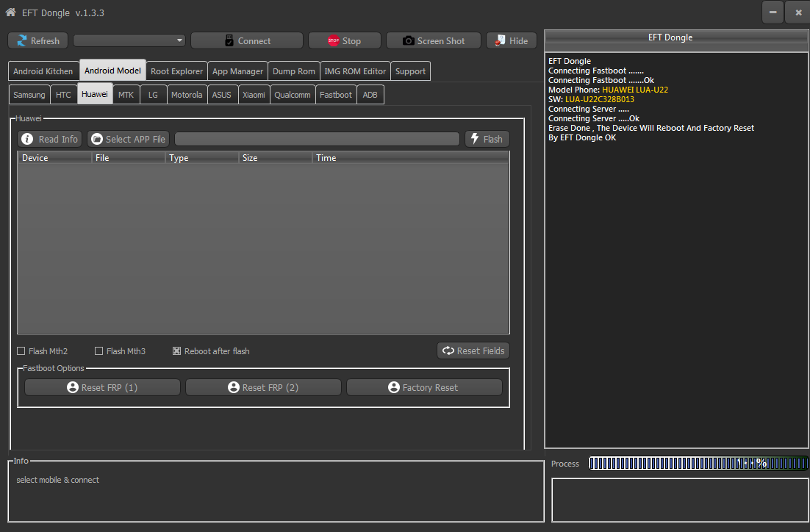Go to the App Manager tab
Viewport: 810px width, 532px height.
tap(237, 71)
